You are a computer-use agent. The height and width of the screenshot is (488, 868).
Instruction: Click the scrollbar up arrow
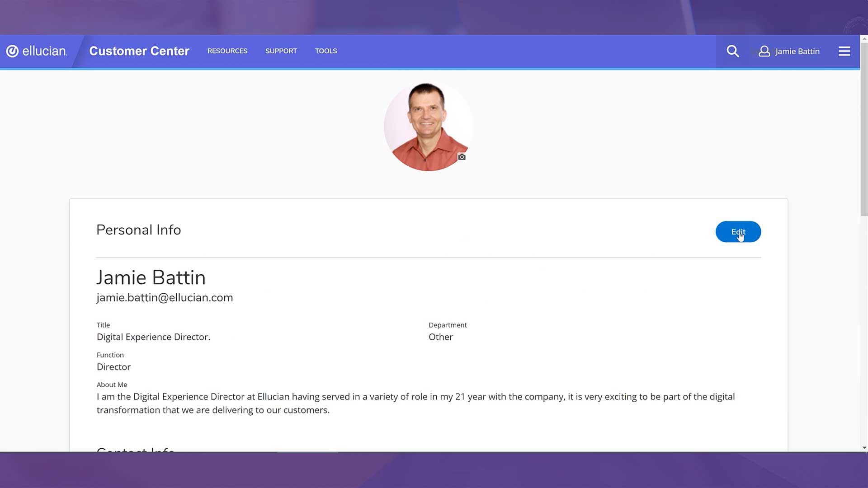864,39
